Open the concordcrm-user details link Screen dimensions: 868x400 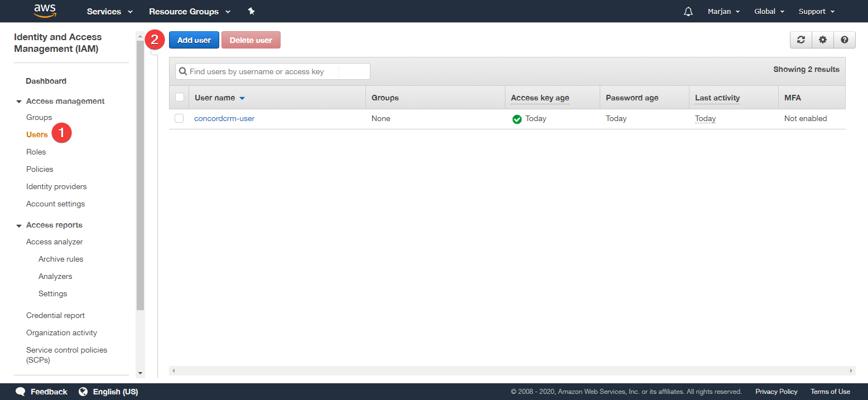(x=224, y=118)
